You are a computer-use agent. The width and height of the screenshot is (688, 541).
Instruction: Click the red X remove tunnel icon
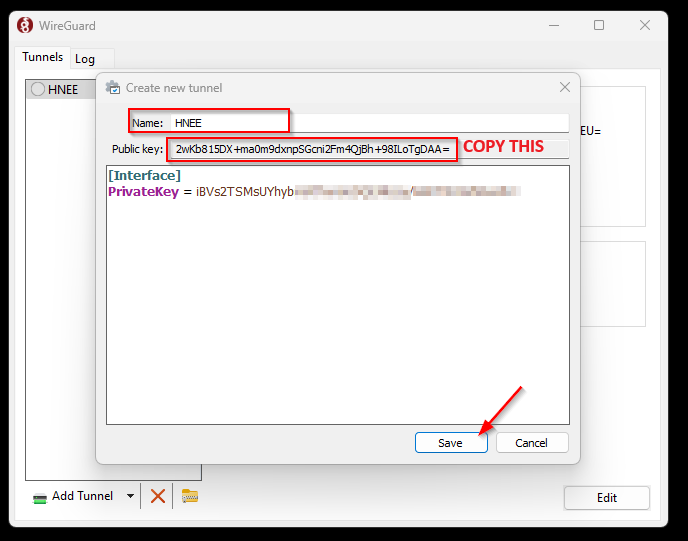(x=158, y=496)
